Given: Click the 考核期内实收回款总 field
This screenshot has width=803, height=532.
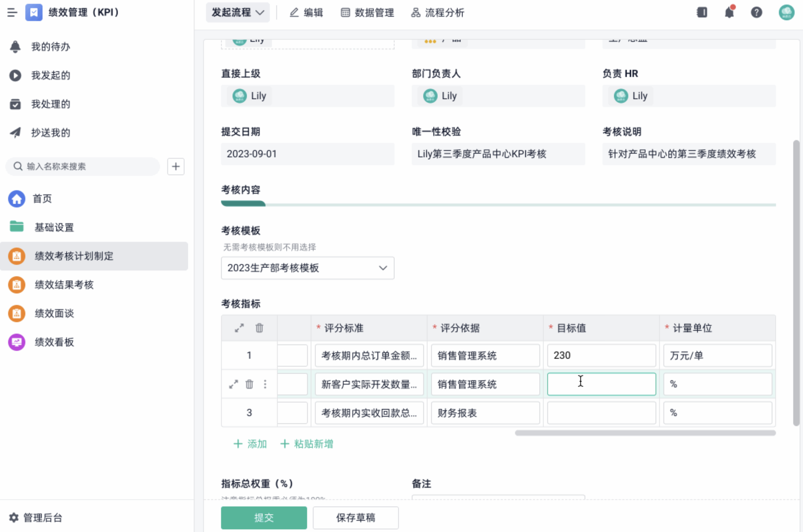Looking at the screenshot, I should point(369,413).
